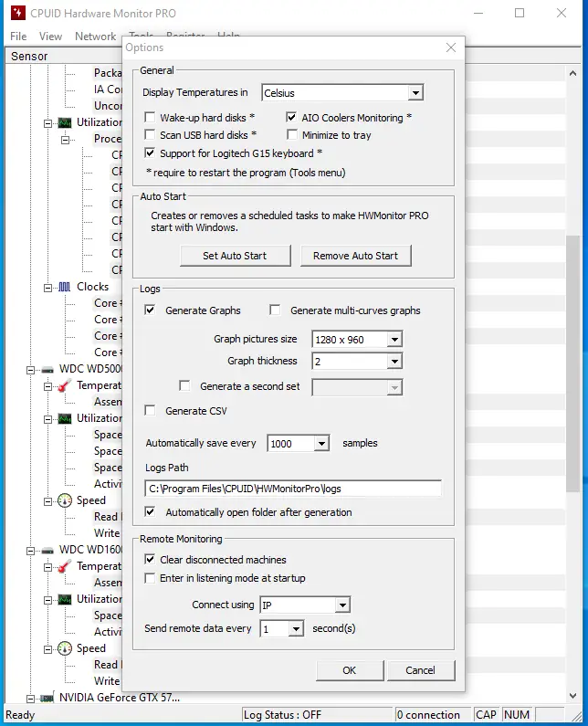Select the NVIDIA GeForce GTX 57... row

click(120, 698)
